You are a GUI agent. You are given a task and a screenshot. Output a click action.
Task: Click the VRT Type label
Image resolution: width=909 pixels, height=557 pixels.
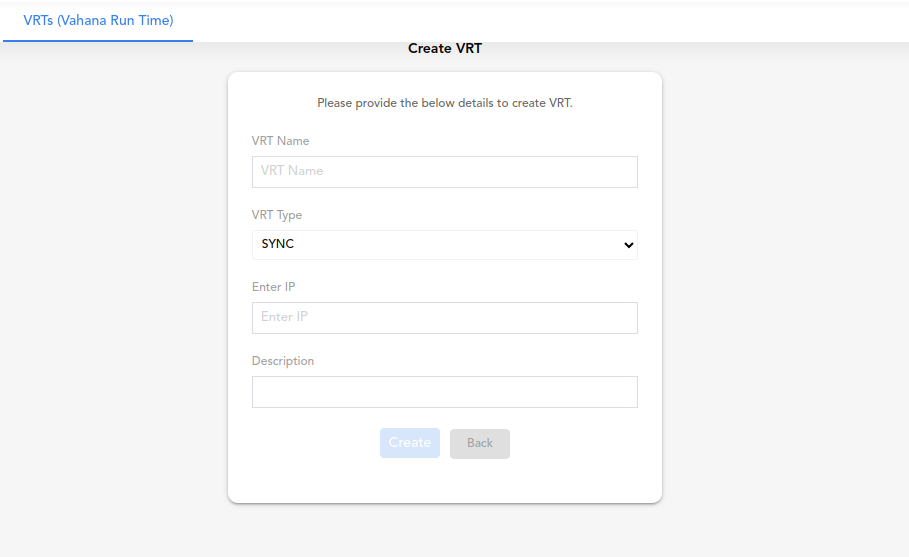277,215
